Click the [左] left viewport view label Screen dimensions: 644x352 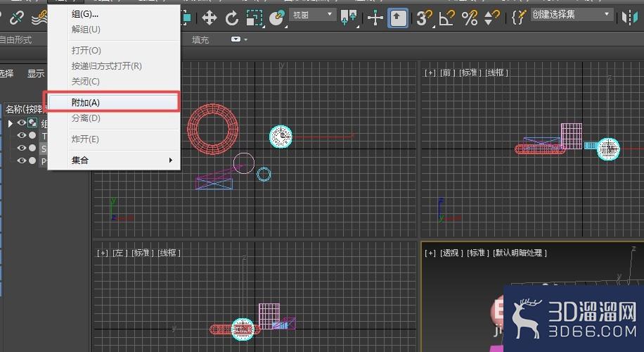[120, 253]
